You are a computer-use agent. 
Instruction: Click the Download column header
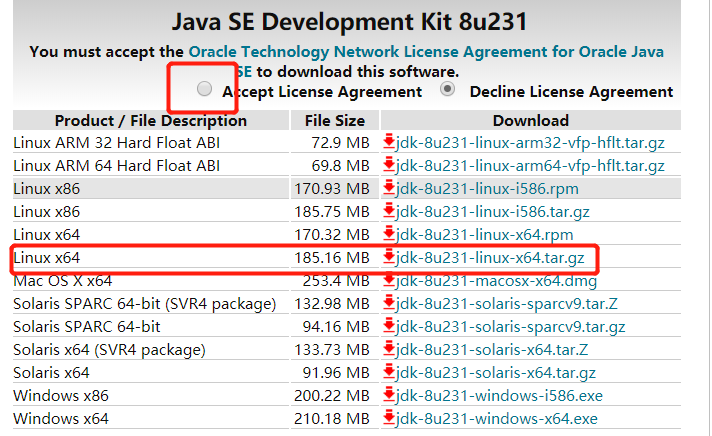(530, 120)
